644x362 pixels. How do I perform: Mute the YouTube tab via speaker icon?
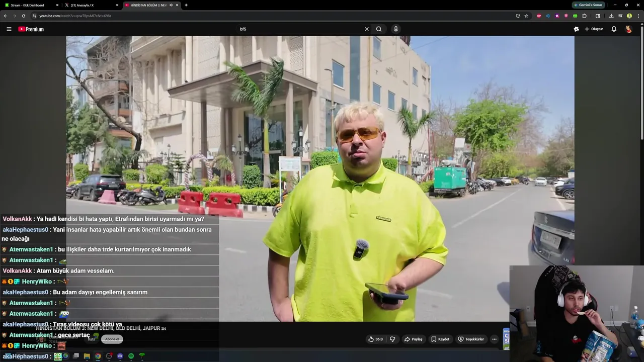point(171,5)
